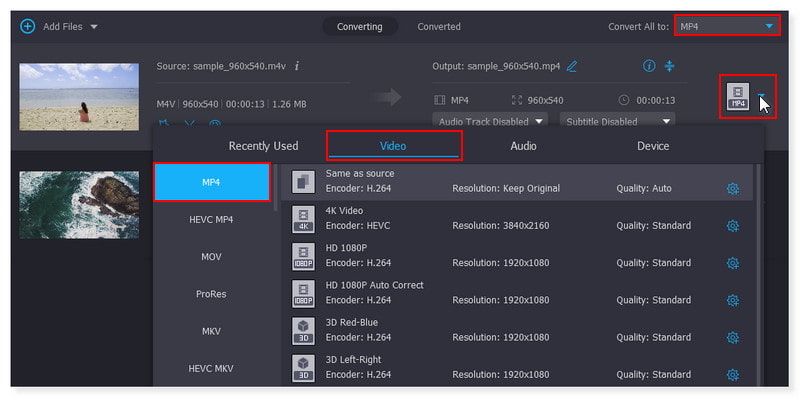Click the output resolution 960x540 value
This screenshot has width=800, height=398.
tap(545, 101)
